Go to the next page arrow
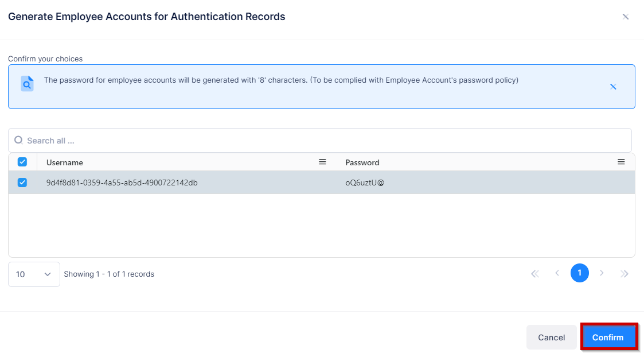 pyautogui.click(x=602, y=273)
